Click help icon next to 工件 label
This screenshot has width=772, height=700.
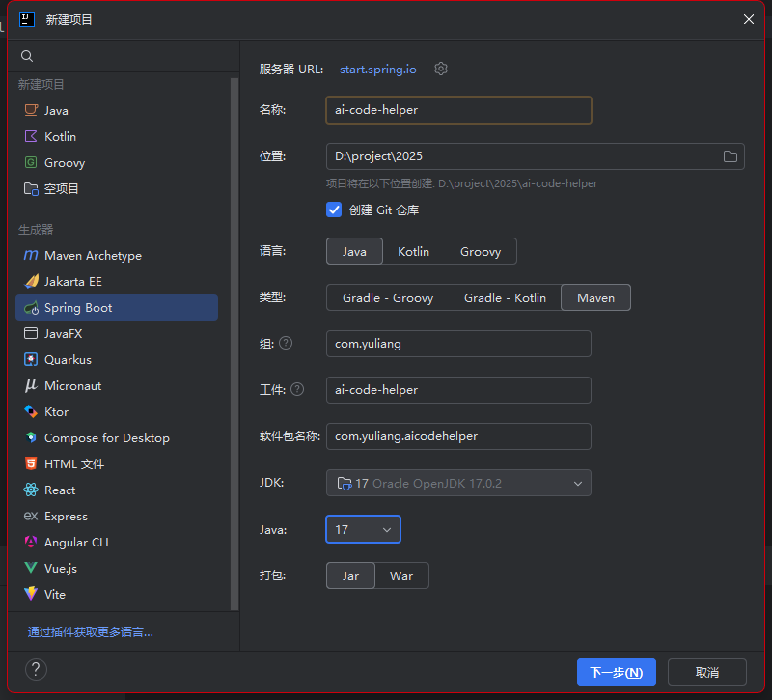pos(297,390)
